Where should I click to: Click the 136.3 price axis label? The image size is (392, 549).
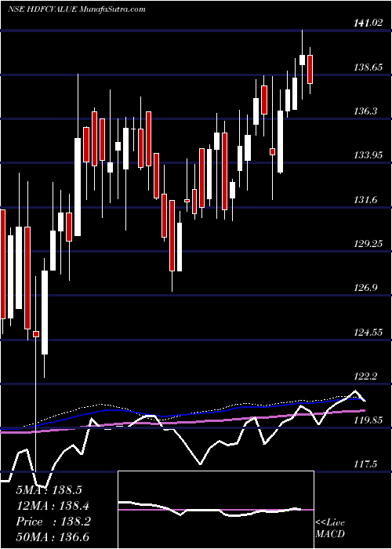[365, 111]
